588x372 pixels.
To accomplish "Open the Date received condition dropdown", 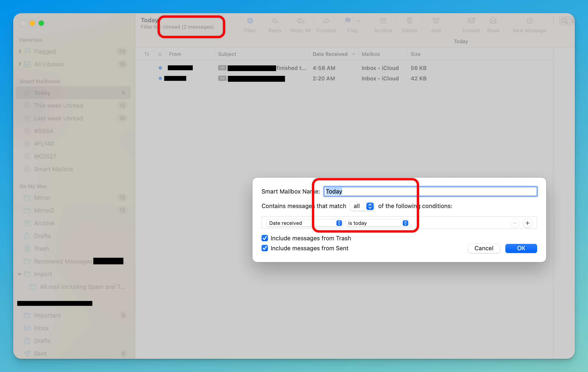I will [304, 223].
